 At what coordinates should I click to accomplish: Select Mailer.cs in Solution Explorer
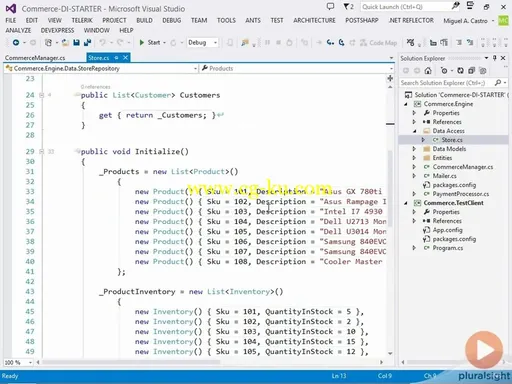pos(445,176)
